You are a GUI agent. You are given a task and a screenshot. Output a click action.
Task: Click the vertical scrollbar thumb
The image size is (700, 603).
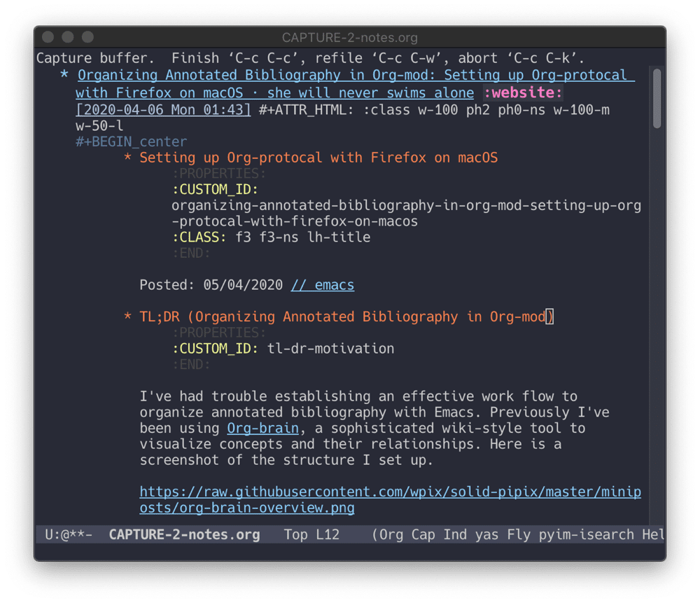pos(657,98)
